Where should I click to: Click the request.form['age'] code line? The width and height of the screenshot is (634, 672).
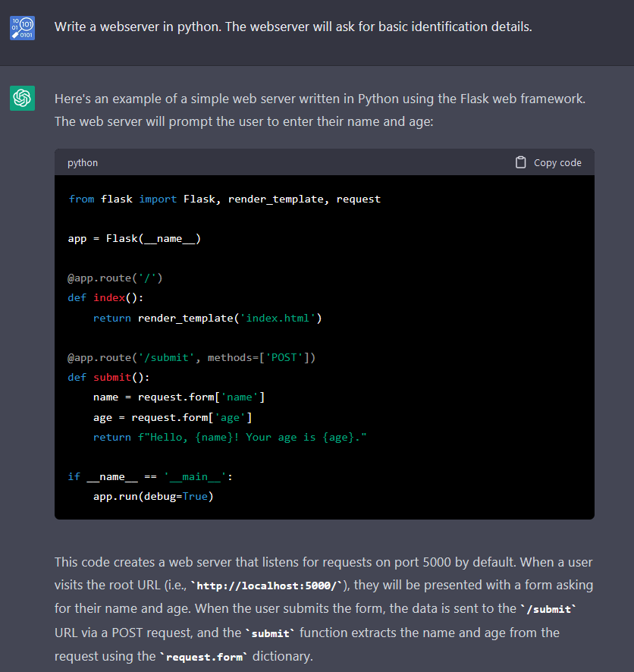[172, 417]
